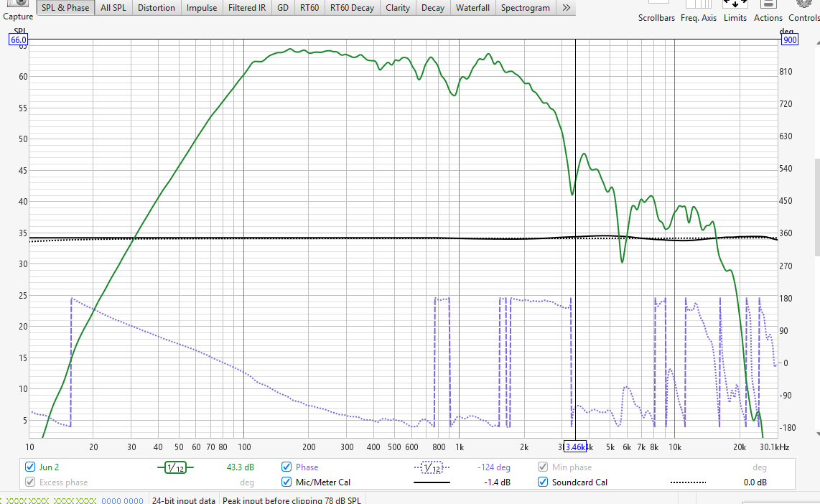Viewport: 820px width, 504px height.
Task: Open the graph Limits dialog
Action: 735,11
